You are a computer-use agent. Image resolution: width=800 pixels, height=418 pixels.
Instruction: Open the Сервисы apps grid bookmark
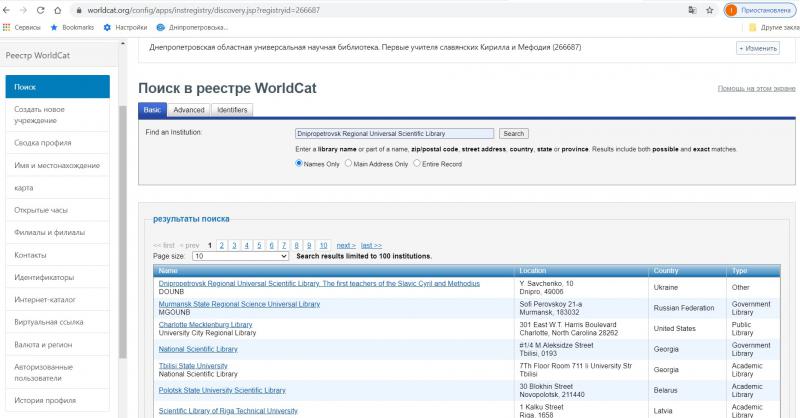[22, 28]
